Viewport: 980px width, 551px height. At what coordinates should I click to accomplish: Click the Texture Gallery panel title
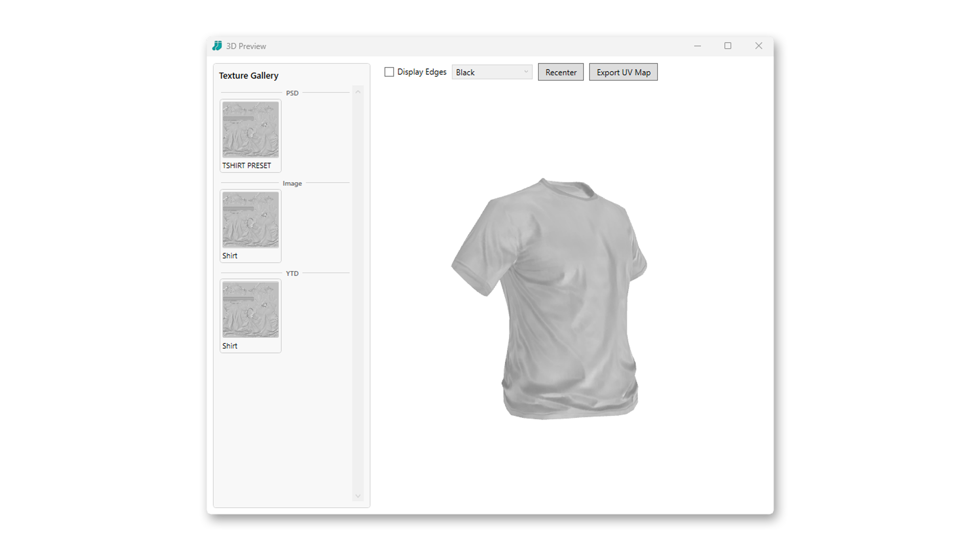pos(249,76)
